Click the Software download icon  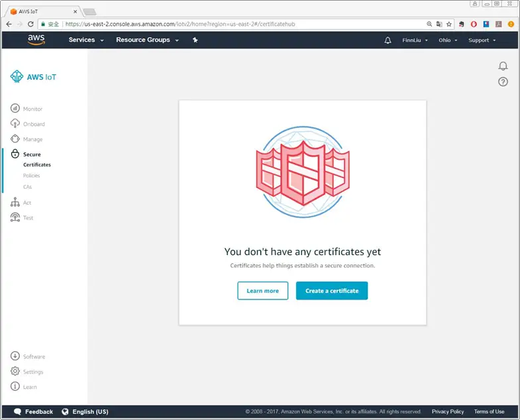[x=15, y=356]
